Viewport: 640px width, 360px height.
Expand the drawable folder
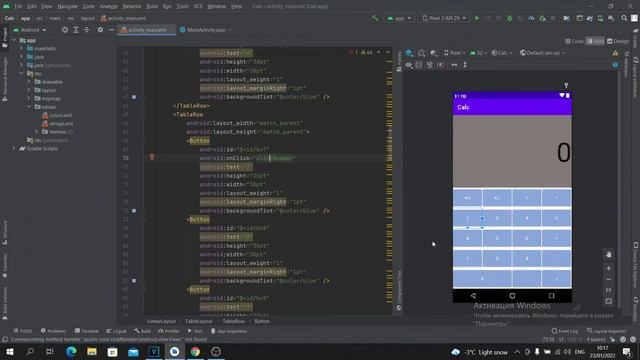click(x=29, y=82)
